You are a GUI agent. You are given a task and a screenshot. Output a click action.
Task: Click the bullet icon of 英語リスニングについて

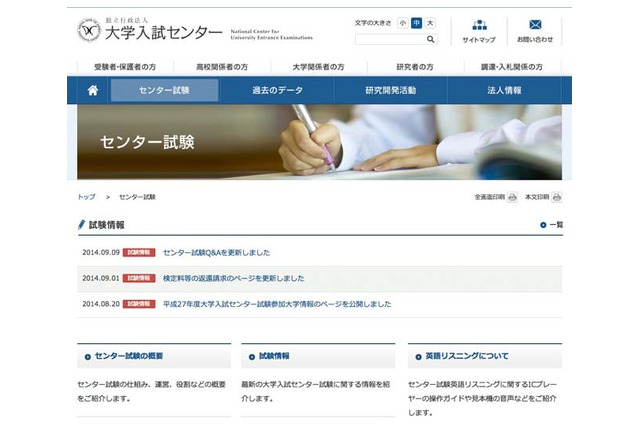point(418,357)
